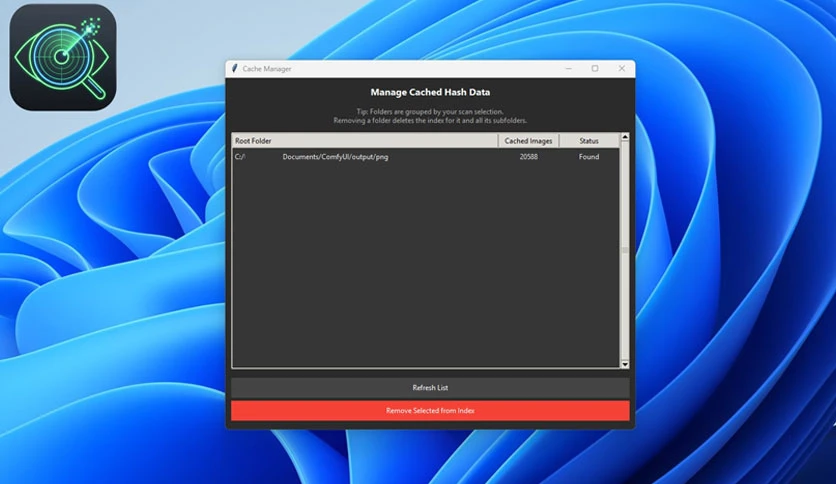Click the Refresh List button
Image resolution: width=836 pixels, height=484 pixels.
coord(430,388)
